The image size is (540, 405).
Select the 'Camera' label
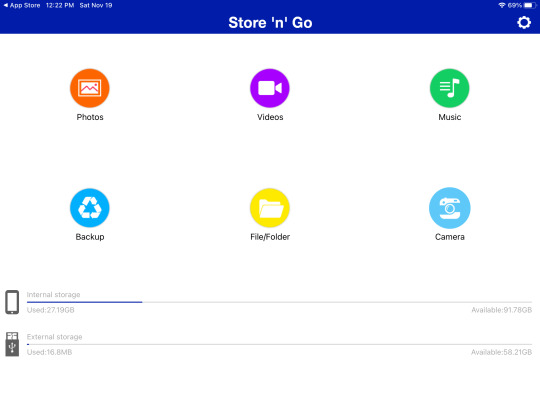click(449, 237)
